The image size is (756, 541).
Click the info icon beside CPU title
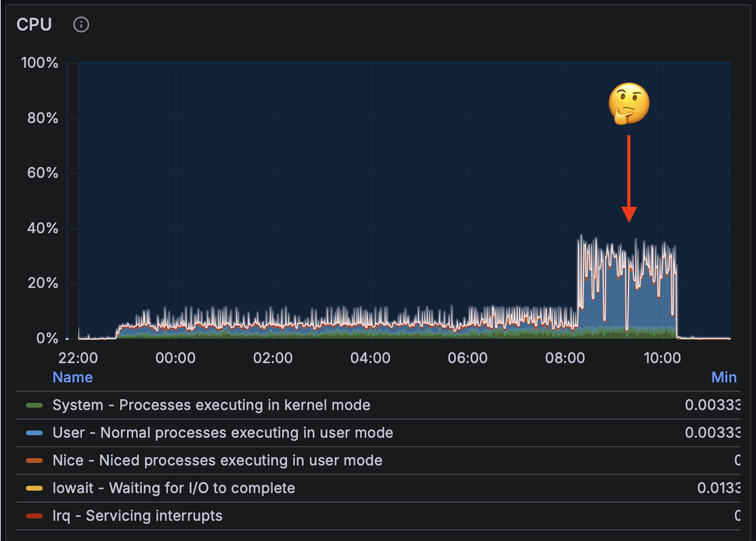coord(81,24)
